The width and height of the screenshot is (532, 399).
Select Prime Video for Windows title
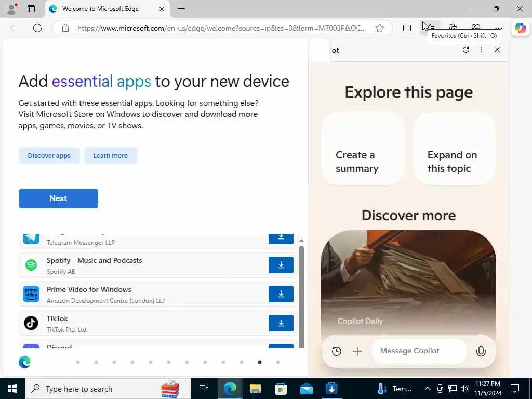89,289
